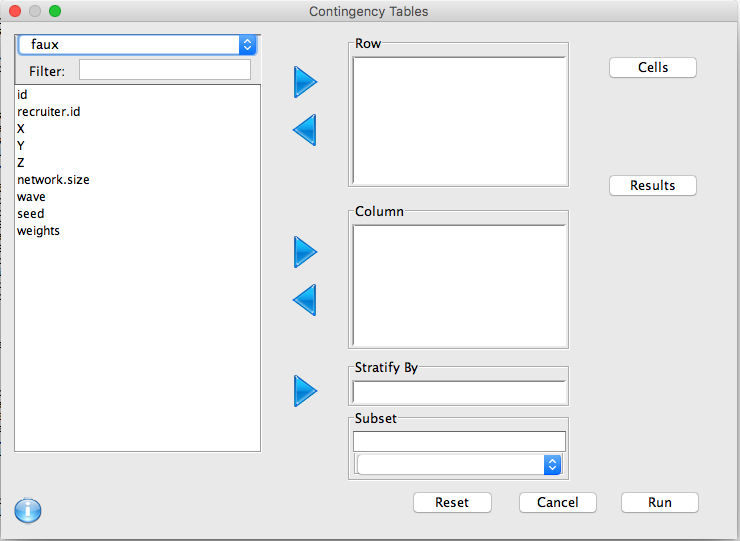This screenshot has width=740, height=541.
Task: Remove variable from Row list
Action: (x=304, y=130)
